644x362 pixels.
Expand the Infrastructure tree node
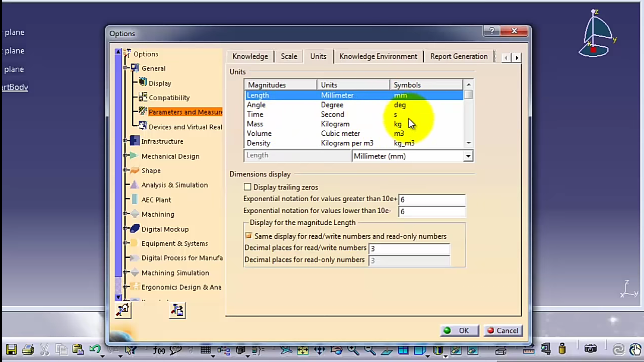click(125, 142)
